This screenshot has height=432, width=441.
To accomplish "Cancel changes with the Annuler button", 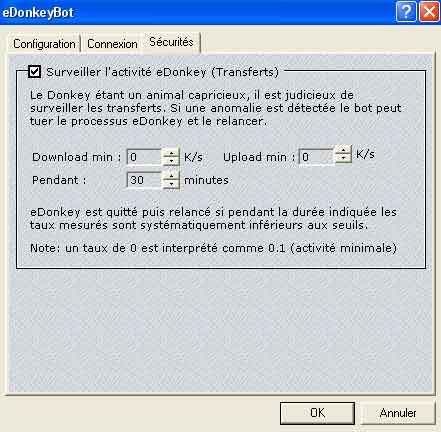I will point(398,413).
